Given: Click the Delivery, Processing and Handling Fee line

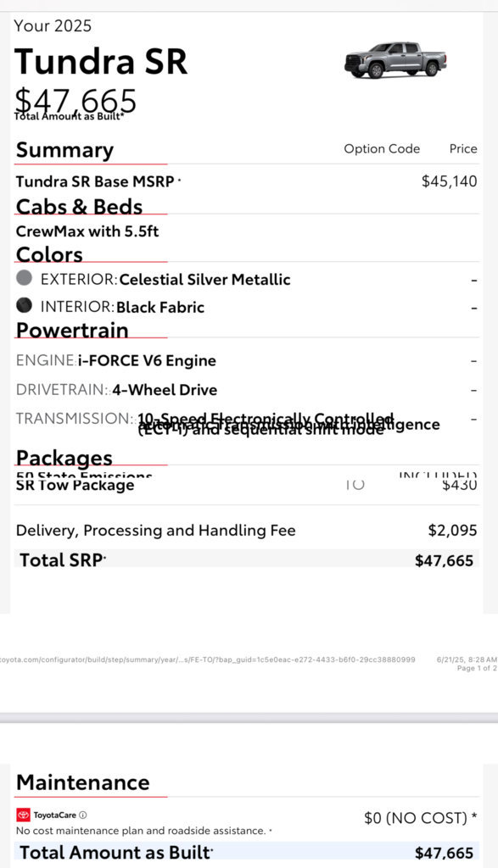Looking at the screenshot, I should click(x=247, y=531).
